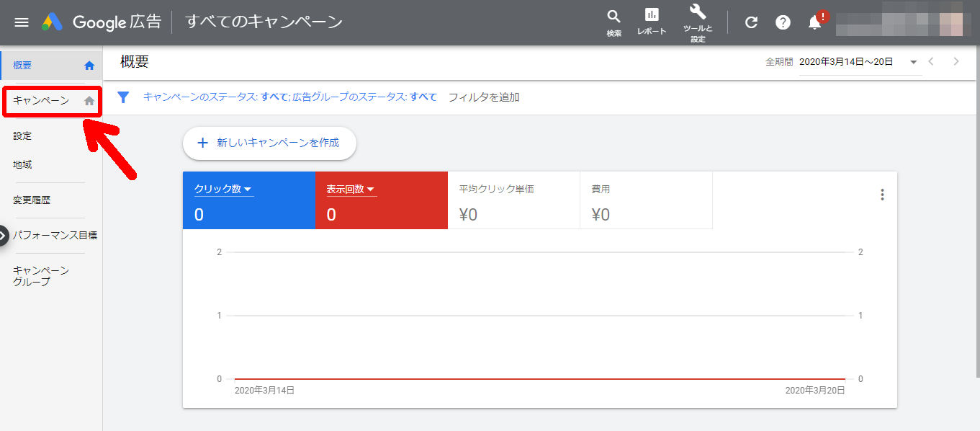Expand the date range dropdown
980x431 pixels.
(913, 62)
